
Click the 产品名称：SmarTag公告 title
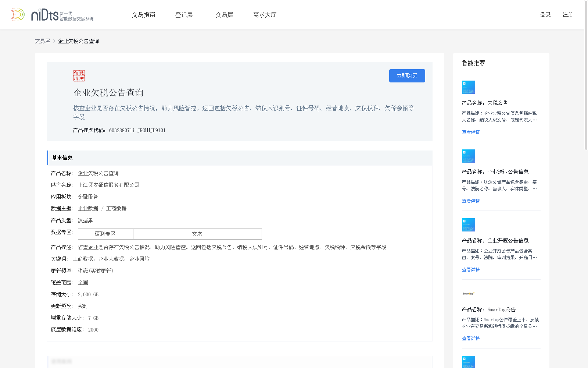[489, 309]
